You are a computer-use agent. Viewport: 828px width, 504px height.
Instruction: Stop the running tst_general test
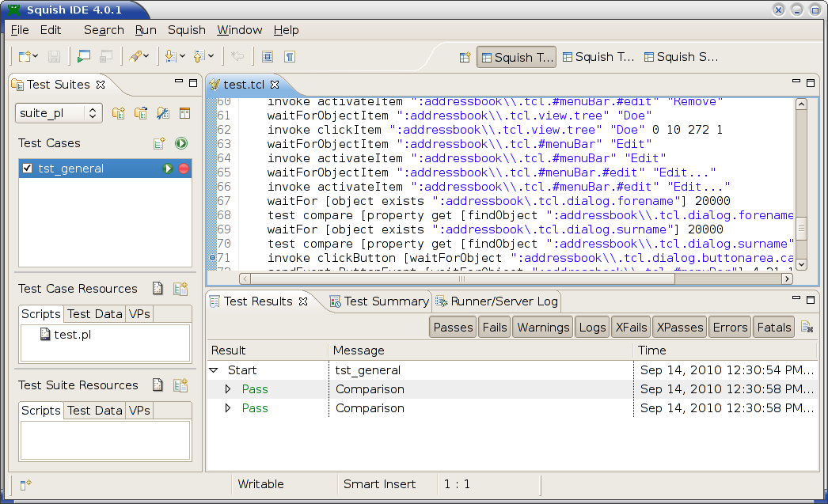[x=183, y=168]
